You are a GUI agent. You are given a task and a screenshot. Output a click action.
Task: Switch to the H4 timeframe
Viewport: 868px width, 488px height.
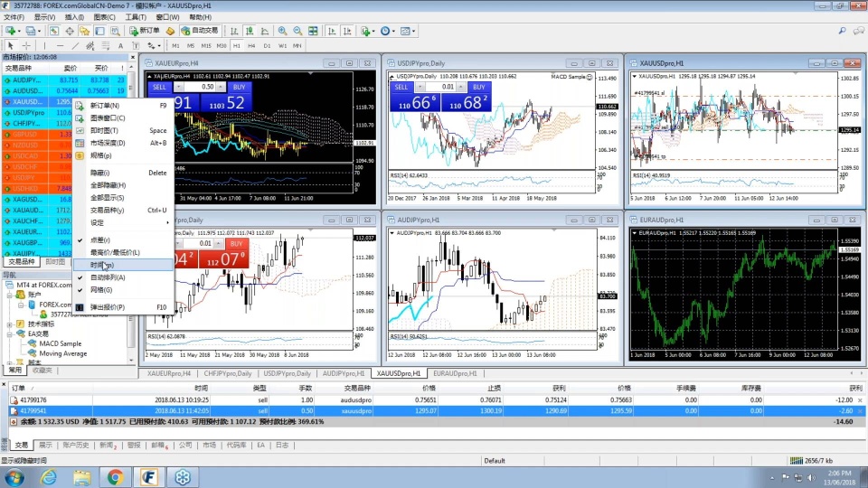252,45
